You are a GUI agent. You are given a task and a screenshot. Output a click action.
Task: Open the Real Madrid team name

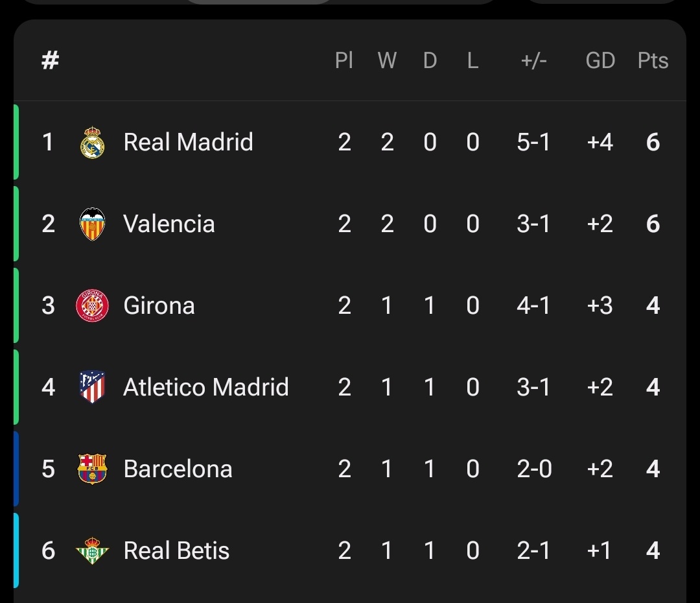tap(188, 142)
